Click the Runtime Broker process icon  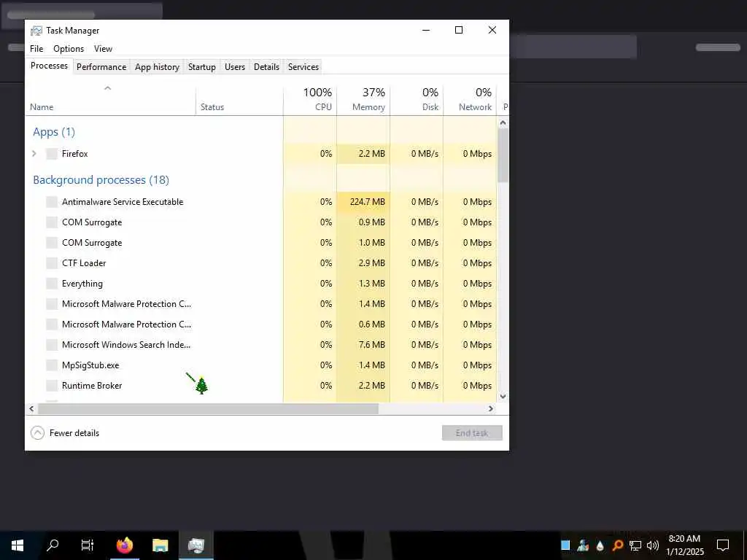click(52, 386)
